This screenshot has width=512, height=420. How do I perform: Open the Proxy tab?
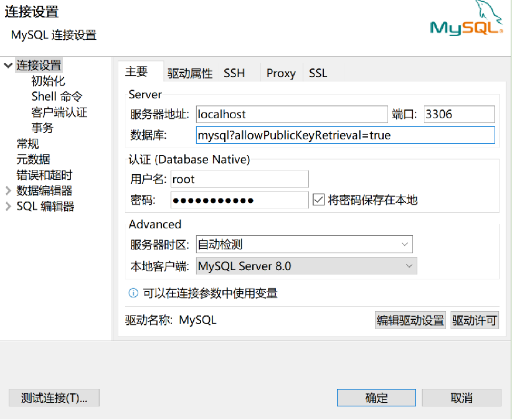point(280,73)
